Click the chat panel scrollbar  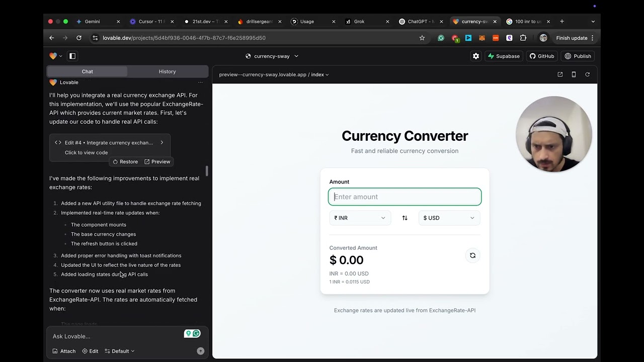tap(207, 171)
